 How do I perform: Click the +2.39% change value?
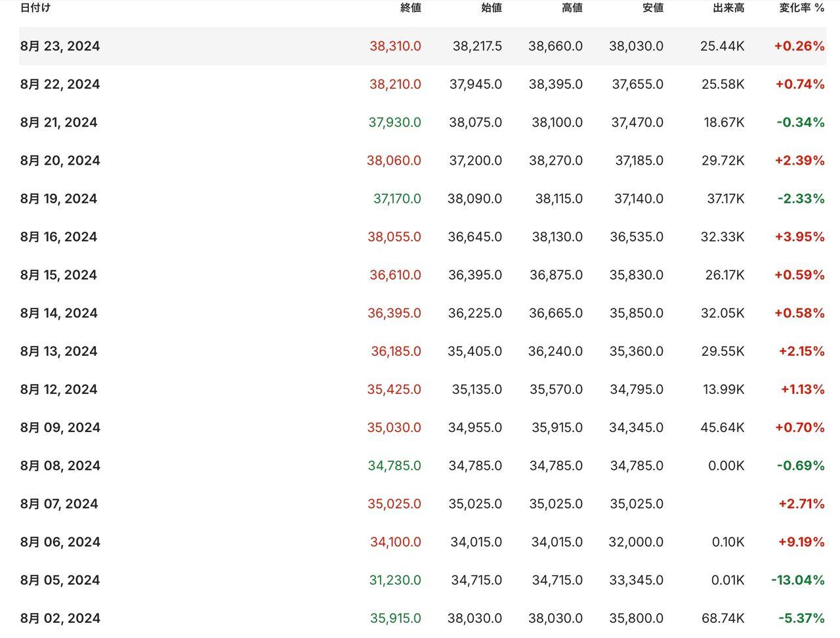[x=799, y=160]
